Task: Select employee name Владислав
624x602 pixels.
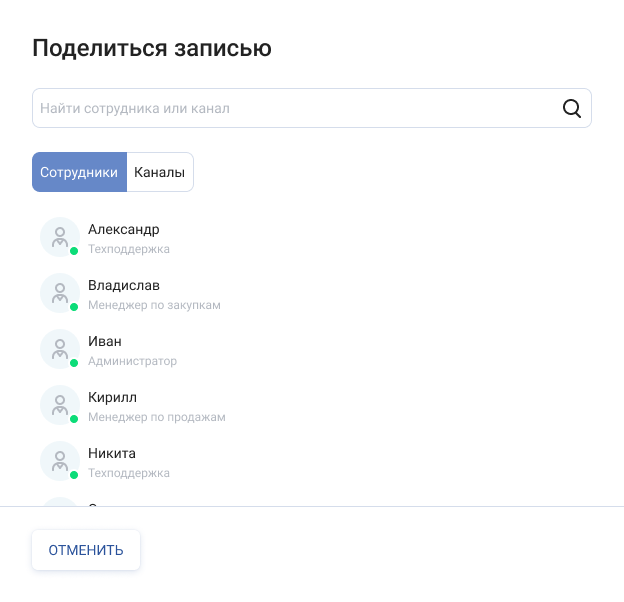Action: [124, 285]
